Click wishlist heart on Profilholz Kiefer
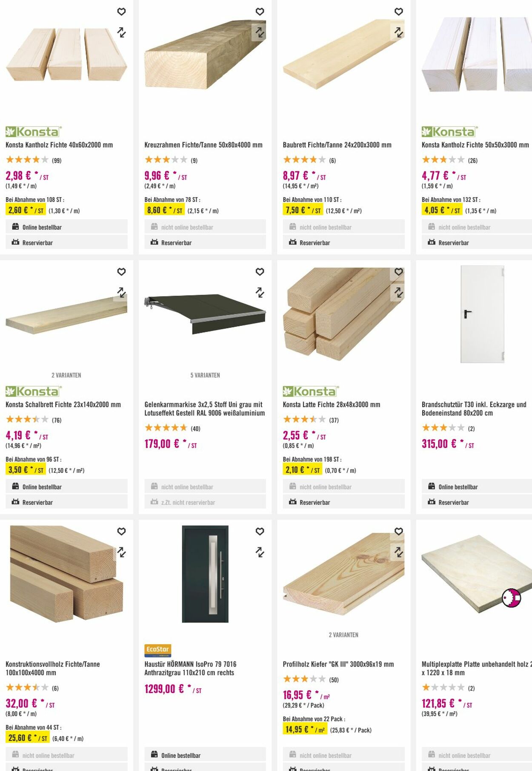This screenshot has width=532, height=771. tap(398, 531)
